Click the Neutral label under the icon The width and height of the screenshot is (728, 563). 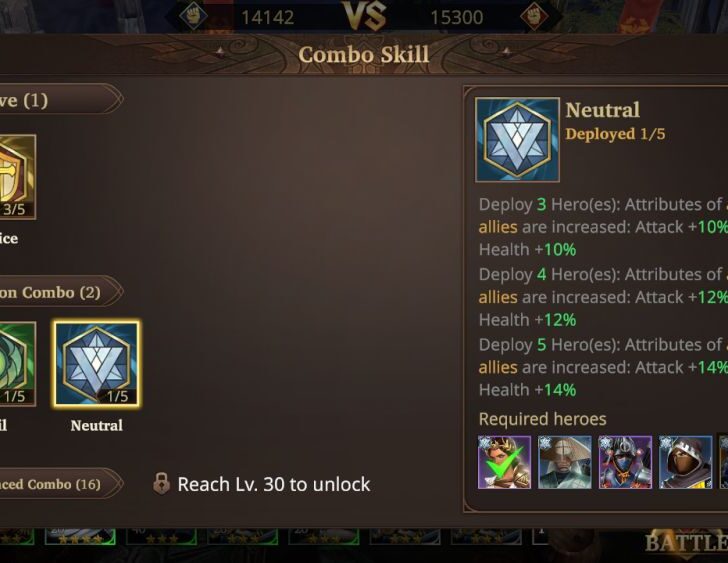97,426
